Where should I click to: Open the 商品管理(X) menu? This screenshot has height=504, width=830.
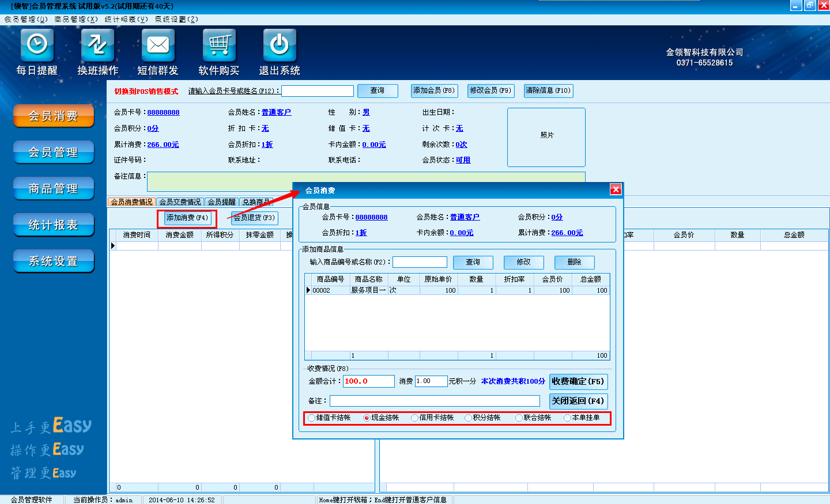coord(76,19)
